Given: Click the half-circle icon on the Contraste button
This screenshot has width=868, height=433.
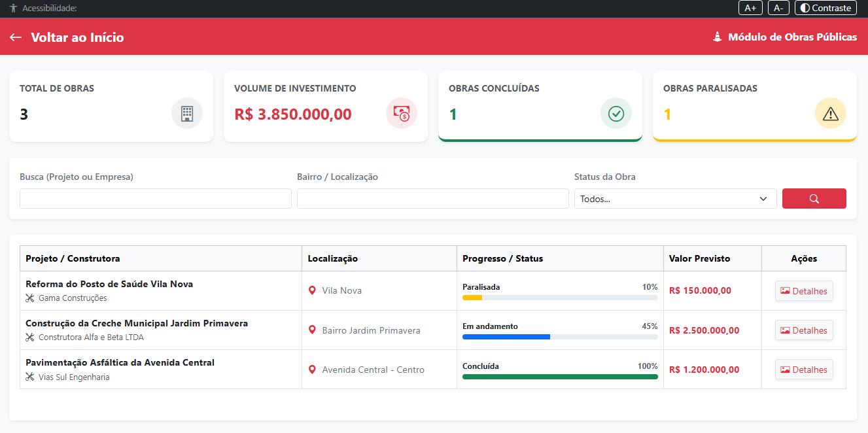Looking at the screenshot, I should click(x=805, y=8).
